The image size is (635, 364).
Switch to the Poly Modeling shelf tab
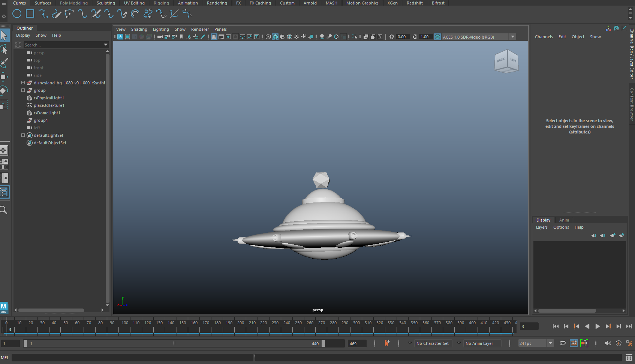coord(74,3)
